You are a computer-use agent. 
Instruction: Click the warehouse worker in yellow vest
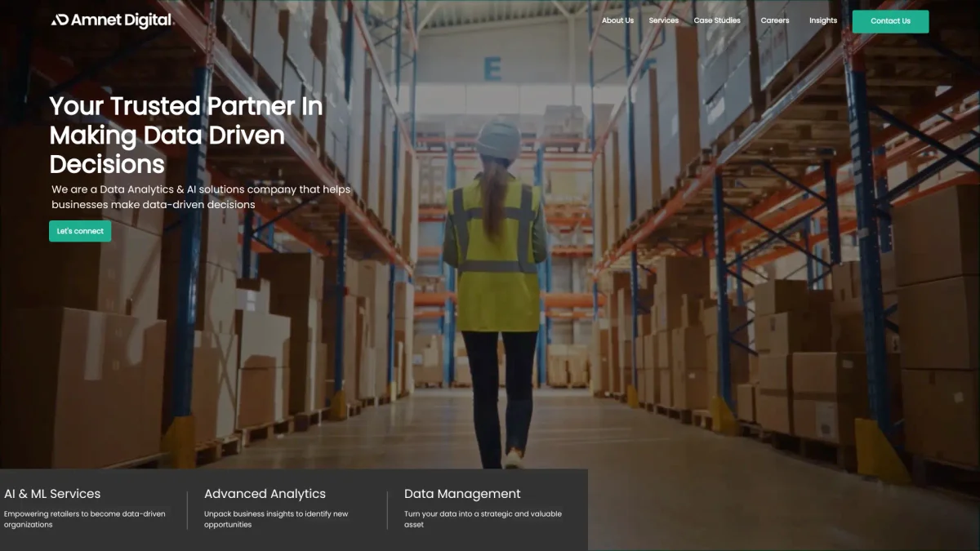coord(496,269)
